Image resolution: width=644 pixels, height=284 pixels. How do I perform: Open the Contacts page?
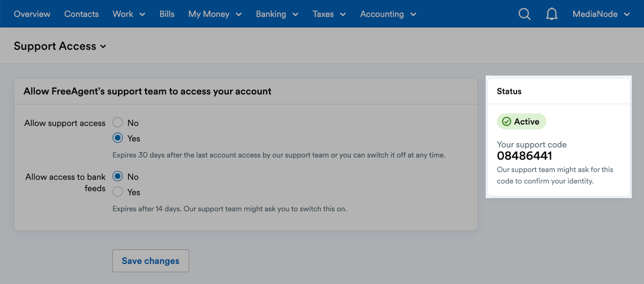(x=81, y=14)
